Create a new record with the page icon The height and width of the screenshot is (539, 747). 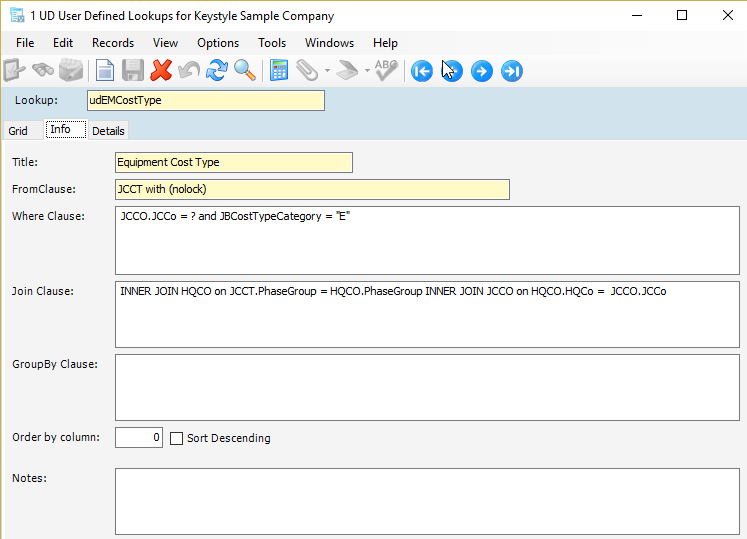(x=105, y=71)
